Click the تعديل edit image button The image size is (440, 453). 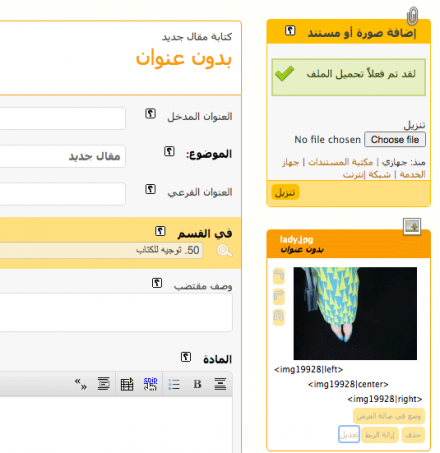click(x=349, y=434)
